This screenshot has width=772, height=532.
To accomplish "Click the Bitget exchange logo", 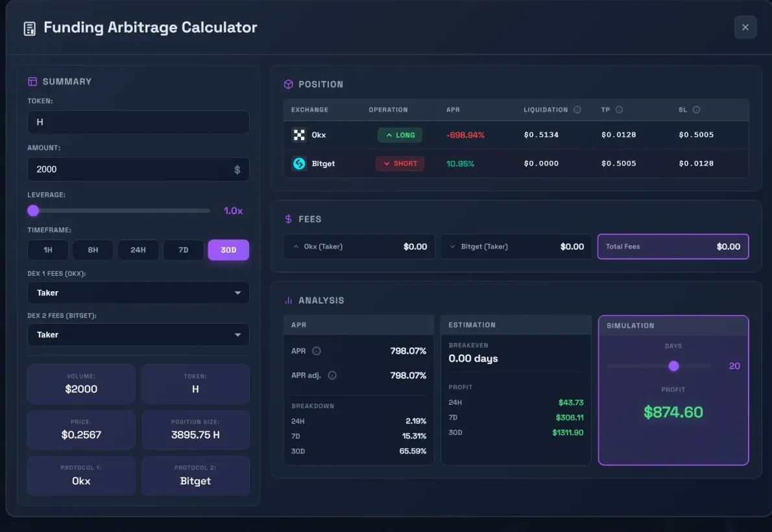I will tap(299, 163).
